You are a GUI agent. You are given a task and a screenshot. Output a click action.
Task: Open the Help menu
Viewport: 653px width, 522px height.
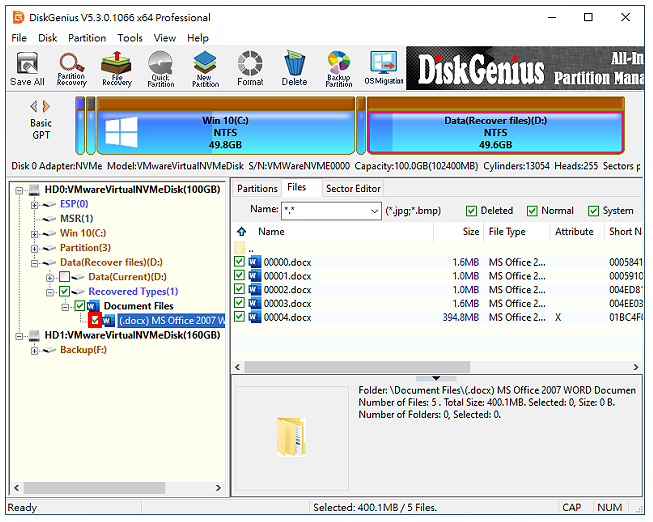tap(198, 38)
